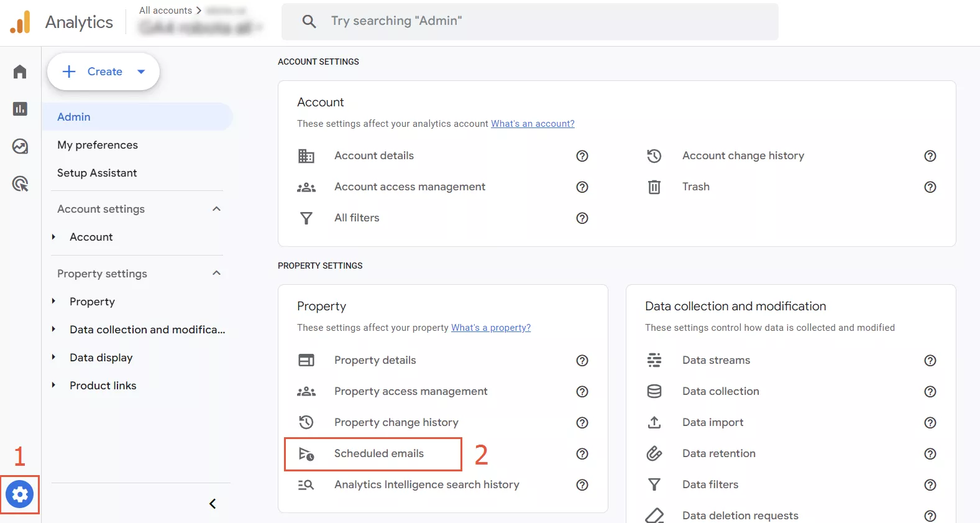This screenshot has width=980, height=523.
Task: Open the "What's an account?" link
Action: click(533, 124)
